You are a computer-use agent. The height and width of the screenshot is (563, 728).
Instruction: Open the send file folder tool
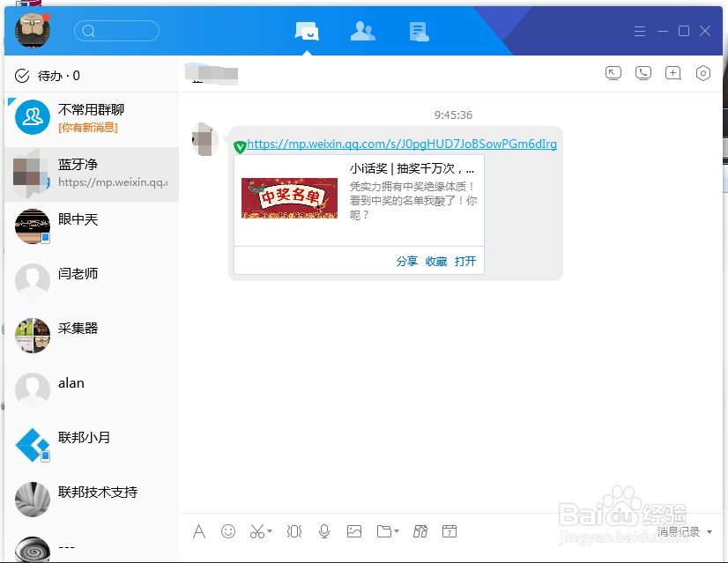tap(384, 531)
